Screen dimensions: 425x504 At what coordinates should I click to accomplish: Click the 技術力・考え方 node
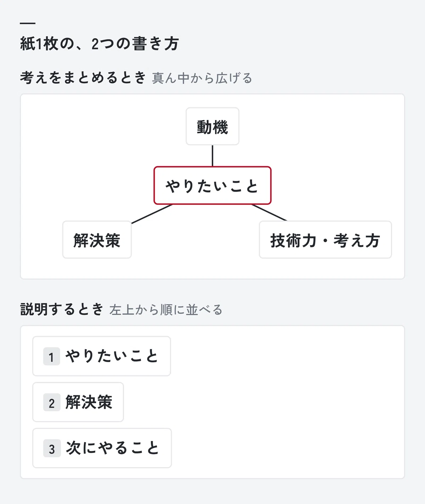tap(325, 240)
